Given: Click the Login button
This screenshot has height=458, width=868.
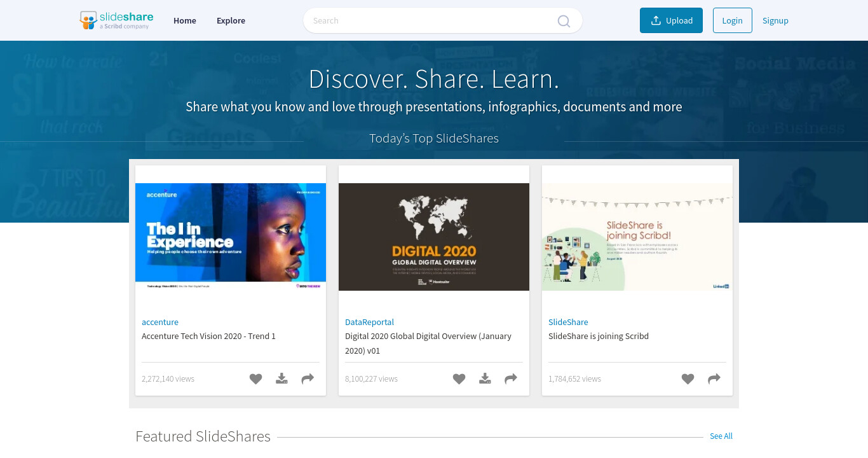Looking at the screenshot, I should click(732, 20).
